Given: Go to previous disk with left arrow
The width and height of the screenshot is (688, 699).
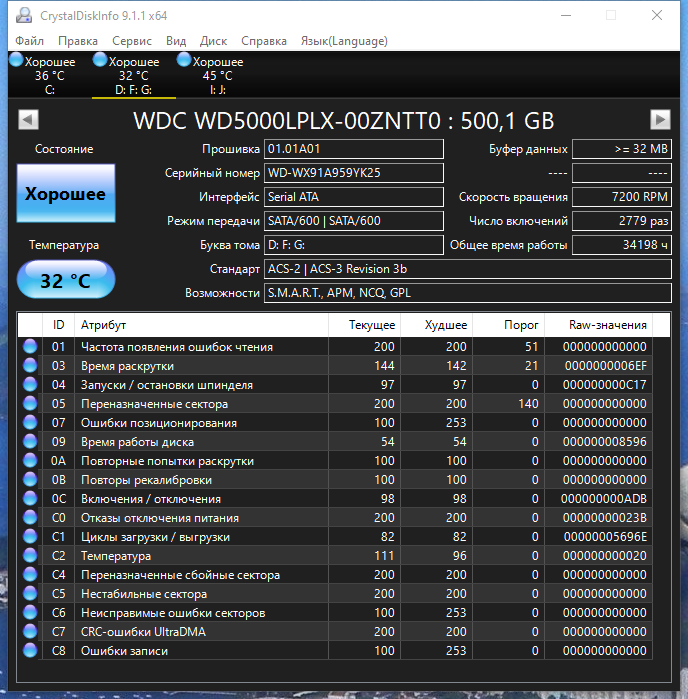Looking at the screenshot, I should [29, 119].
